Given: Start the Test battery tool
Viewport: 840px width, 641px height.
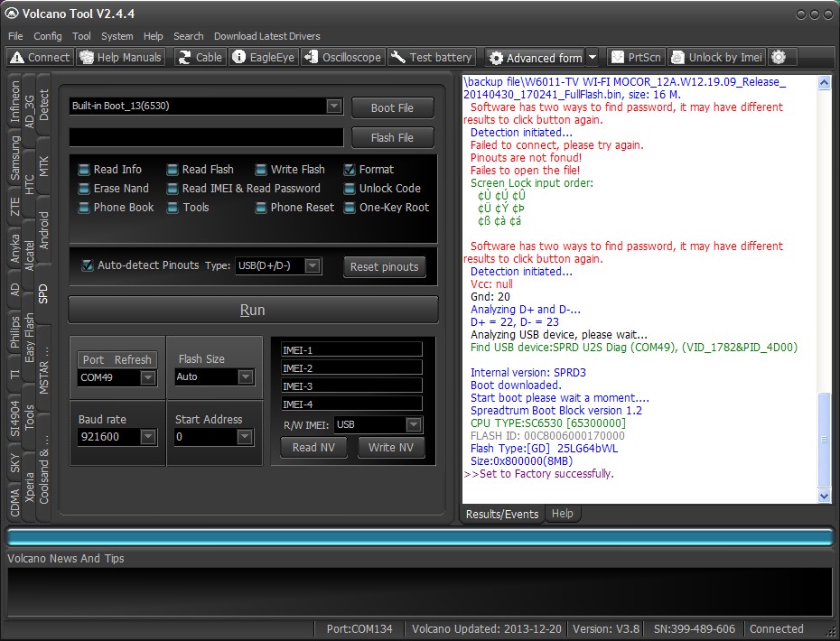Looking at the screenshot, I should [x=432, y=57].
